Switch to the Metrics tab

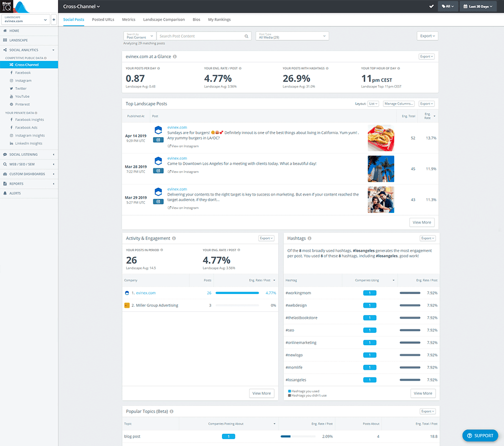point(128,20)
